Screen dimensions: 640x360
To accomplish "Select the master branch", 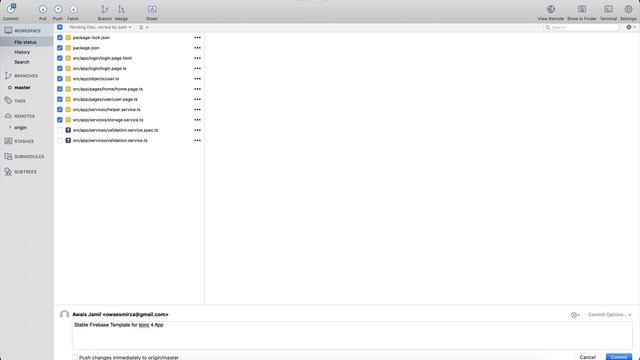I will [x=22, y=87].
